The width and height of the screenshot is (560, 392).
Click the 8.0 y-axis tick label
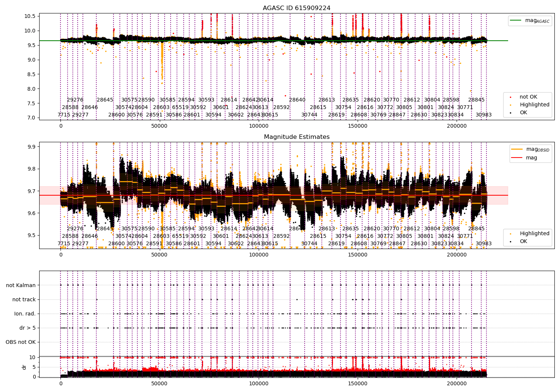tap(31, 89)
